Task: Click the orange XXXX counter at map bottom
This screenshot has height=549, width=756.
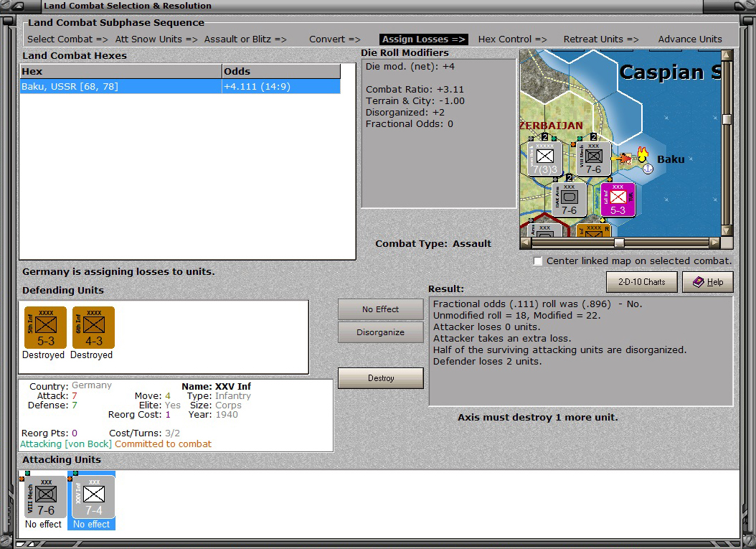Action: click(593, 230)
